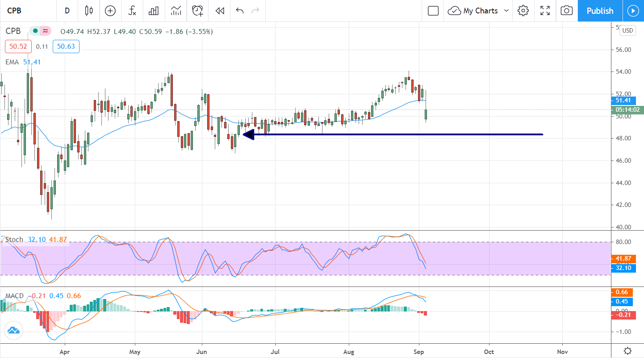Click the CPB chart legend title
The height and width of the screenshot is (358, 644).
click(x=13, y=31)
